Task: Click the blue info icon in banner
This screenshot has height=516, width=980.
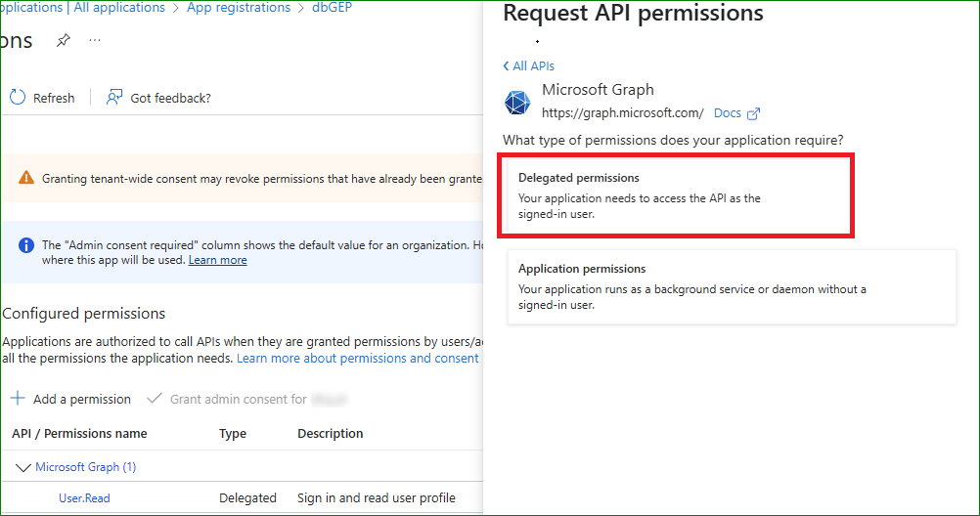Action: [x=26, y=244]
